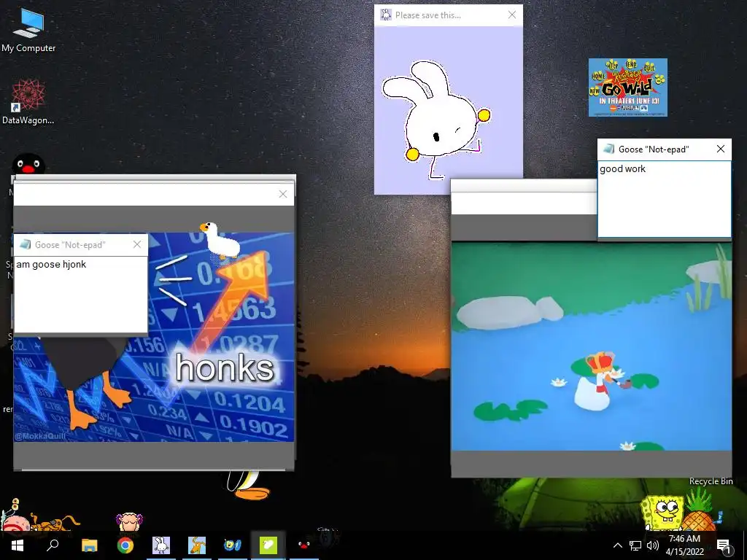
Task: Open the Action Center notifications icon
Action: tap(723, 545)
